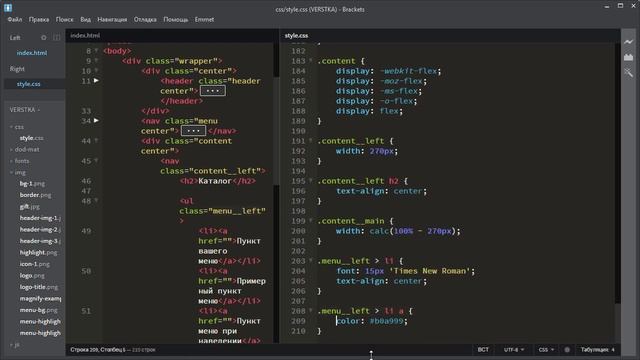Open the Помощь menu
The width and height of the screenshot is (640, 360).
176,20
